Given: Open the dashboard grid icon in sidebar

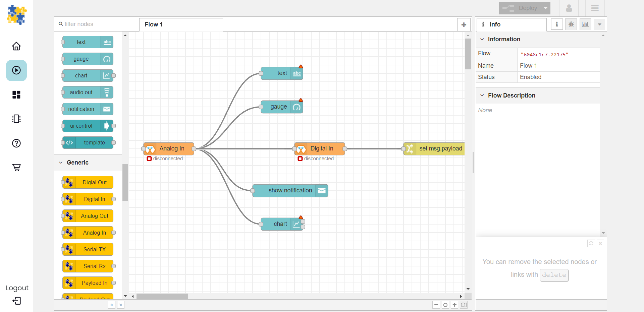Looking at the screenshot, I should pos(16,95).
